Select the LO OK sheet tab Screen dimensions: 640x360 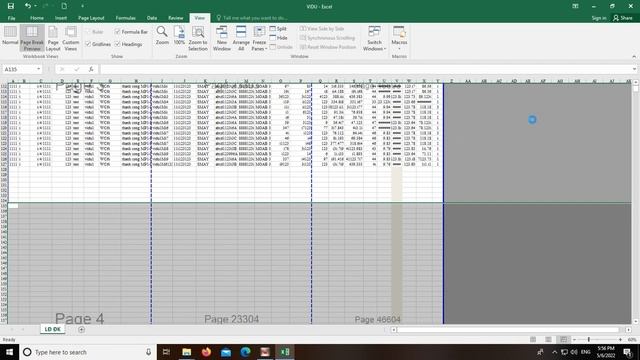click(x=52, y=329)
